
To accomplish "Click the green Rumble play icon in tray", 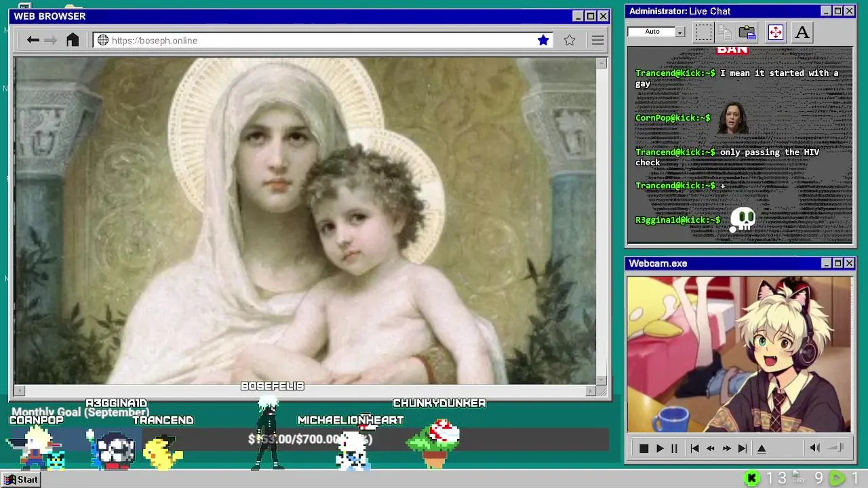I will (837, 479).
